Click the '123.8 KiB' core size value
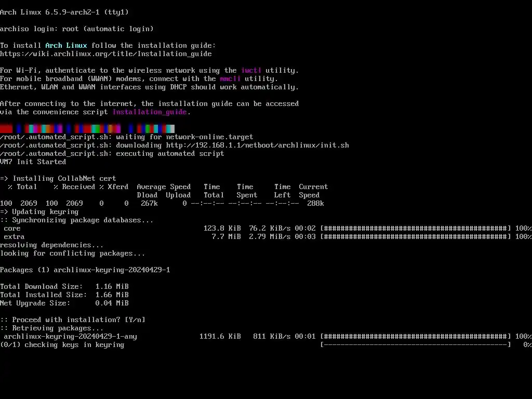This screenshot has height=399, width=532. (222, 229)
